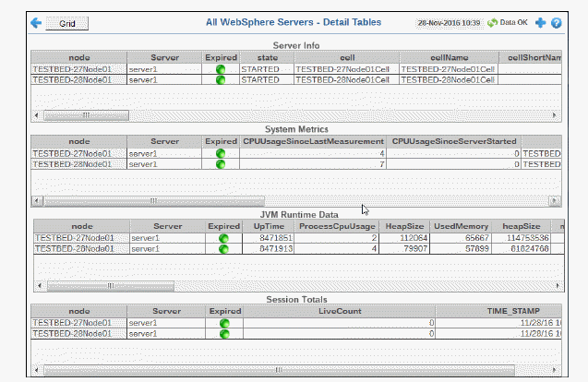The height and width of the screenshot is (382, 588).
Task: Click server1 for TESTBED-28Node01 in Session Totals
Action: (143, 334)
